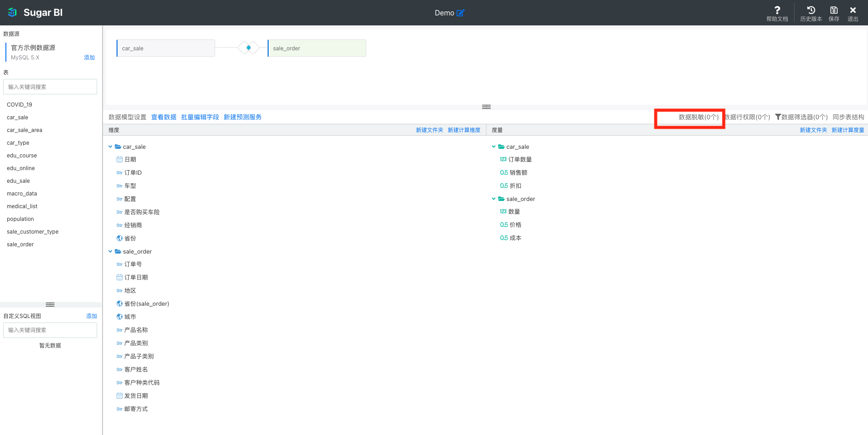Screen dimensions: 868x435
Task: Focus the table keyword search box
Action: click(x=50, y=87)
